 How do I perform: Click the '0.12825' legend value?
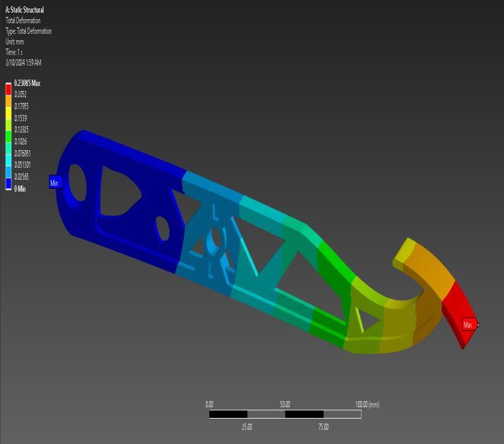pos(22,130)
